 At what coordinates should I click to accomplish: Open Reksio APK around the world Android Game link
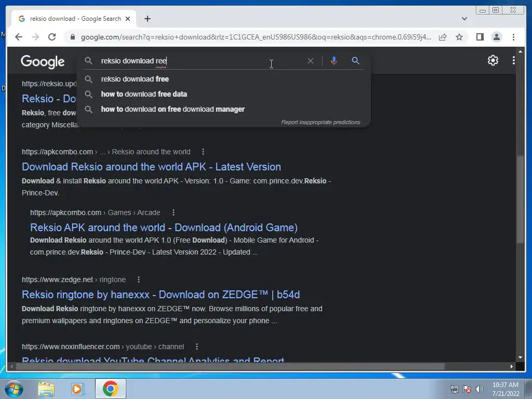click(x=164, y=228)
